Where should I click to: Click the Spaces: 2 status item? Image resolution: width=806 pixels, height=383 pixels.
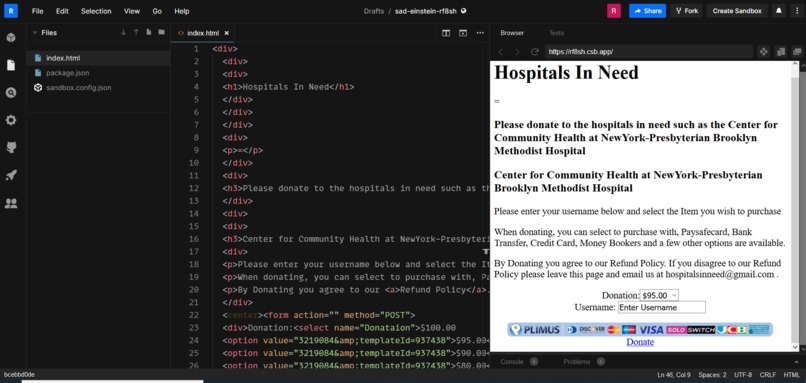coord(712,375)
